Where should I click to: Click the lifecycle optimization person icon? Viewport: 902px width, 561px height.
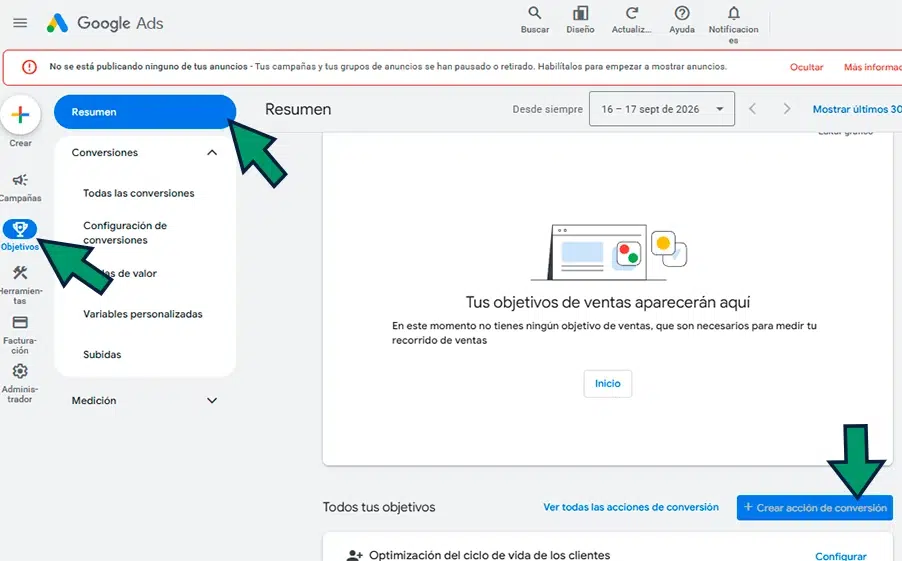pyautogui.click(x=354, y=555)
